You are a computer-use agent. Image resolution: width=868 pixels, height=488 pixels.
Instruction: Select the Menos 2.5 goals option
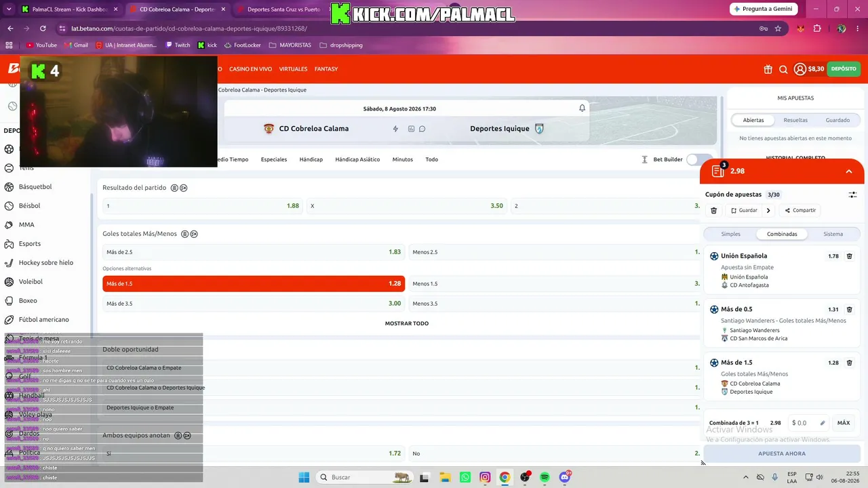click(x=555, y=252)
